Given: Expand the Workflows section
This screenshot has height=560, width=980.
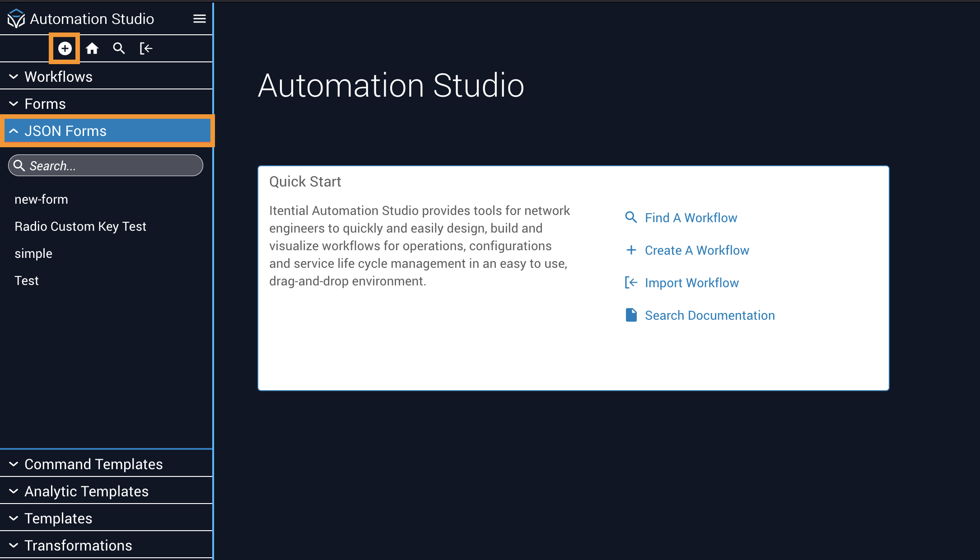Looking at the screenshot, I should pos(59,77).
